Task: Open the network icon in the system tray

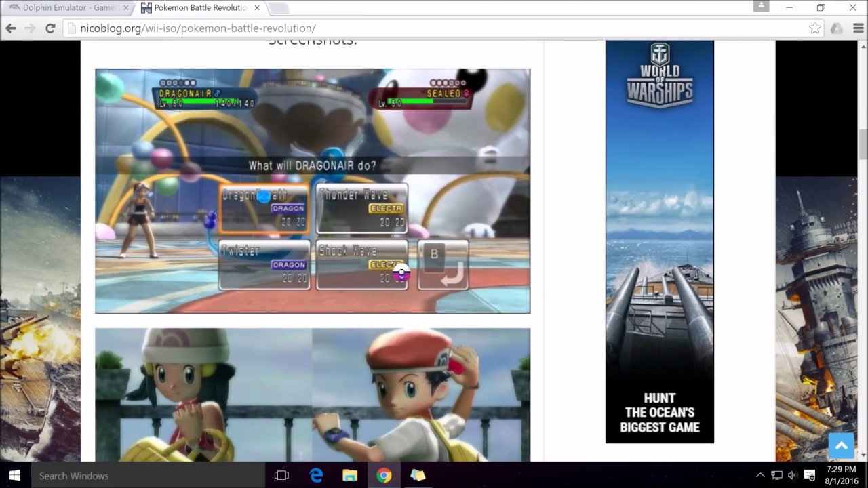Action: click(x=776, y=475)
